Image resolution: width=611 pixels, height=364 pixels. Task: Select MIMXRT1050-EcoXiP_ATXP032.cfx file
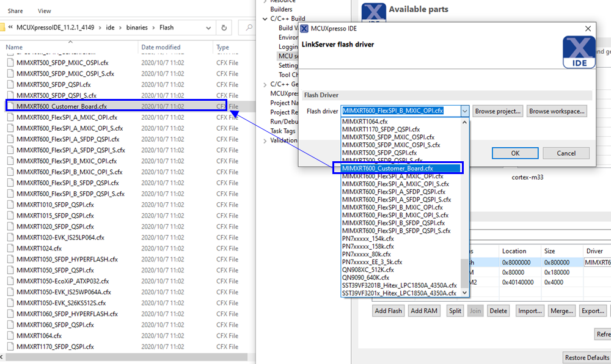coord(63,281)
